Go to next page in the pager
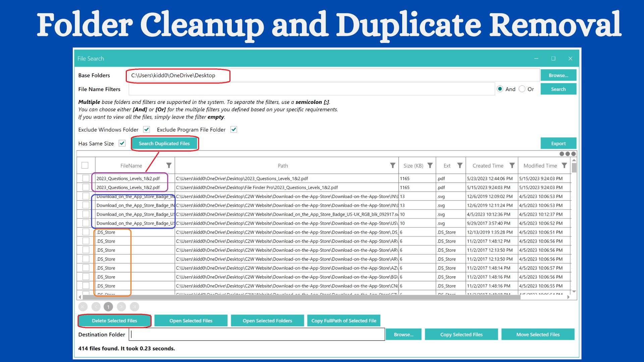Viewport: 644px width, 362px height. pos(121,307)
